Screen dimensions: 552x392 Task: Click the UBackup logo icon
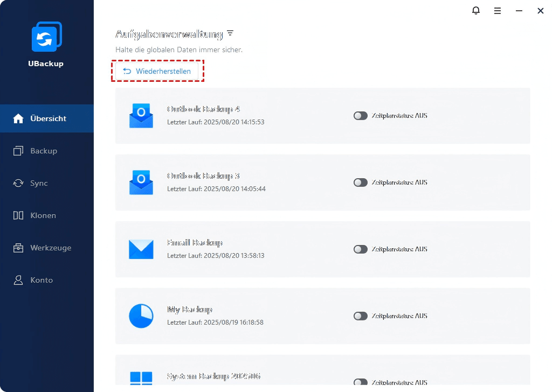tap(46, 37)
